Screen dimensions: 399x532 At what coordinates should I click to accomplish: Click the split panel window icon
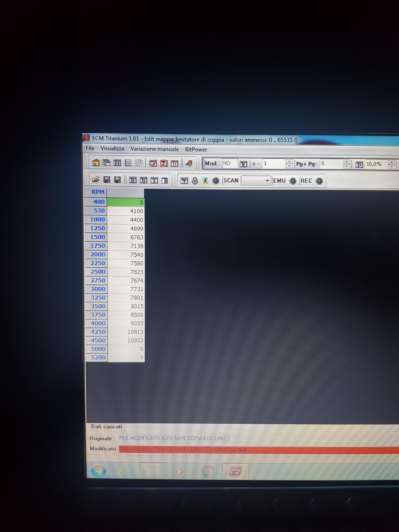click(x=165, y=180)
